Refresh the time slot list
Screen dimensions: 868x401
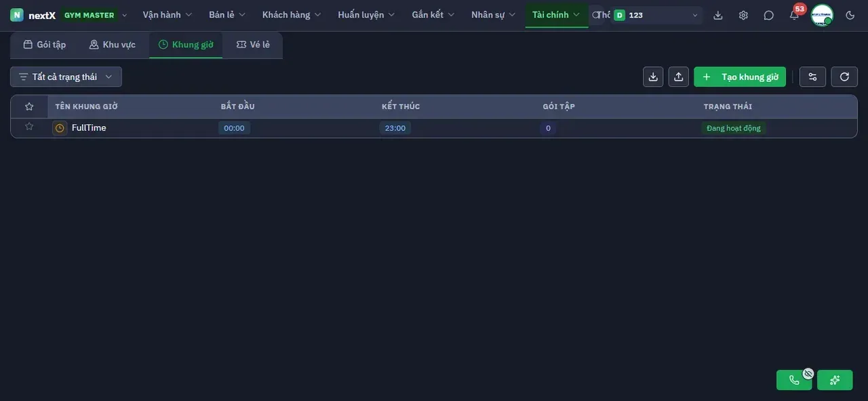(844, 77)
